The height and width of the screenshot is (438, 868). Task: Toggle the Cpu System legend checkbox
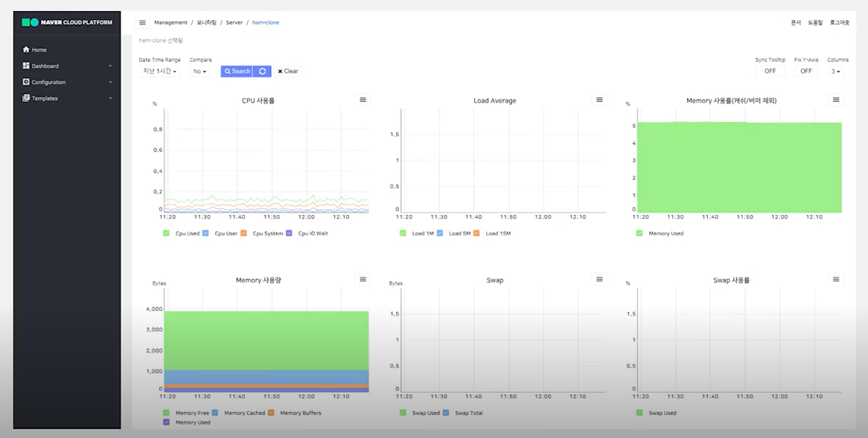[x=243, y=234]
